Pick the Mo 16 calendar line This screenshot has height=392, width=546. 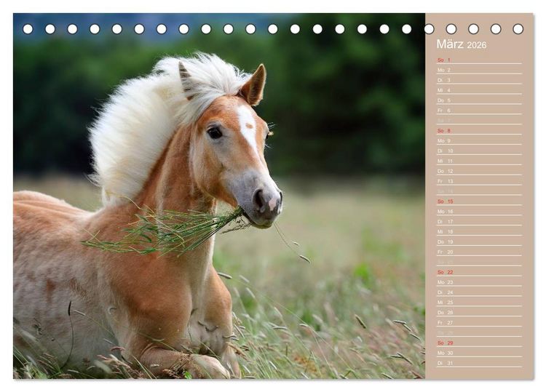[x=479, y=212]
